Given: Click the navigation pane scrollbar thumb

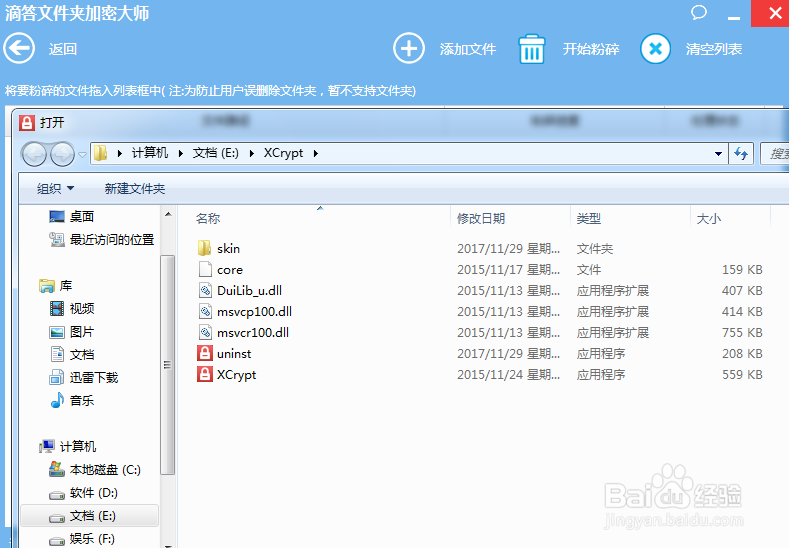Looking at the screenshot, I should (x=168, y=365).
